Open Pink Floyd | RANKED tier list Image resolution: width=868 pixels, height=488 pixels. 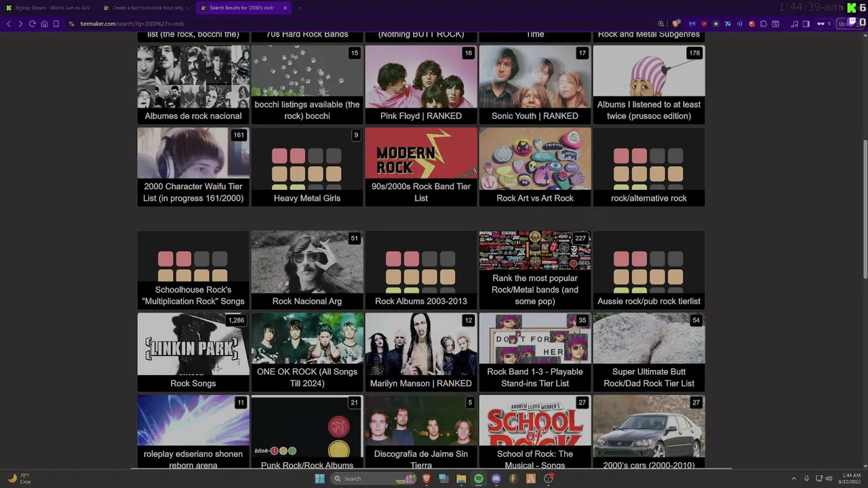pyautogui.click(x=421, y=85)
